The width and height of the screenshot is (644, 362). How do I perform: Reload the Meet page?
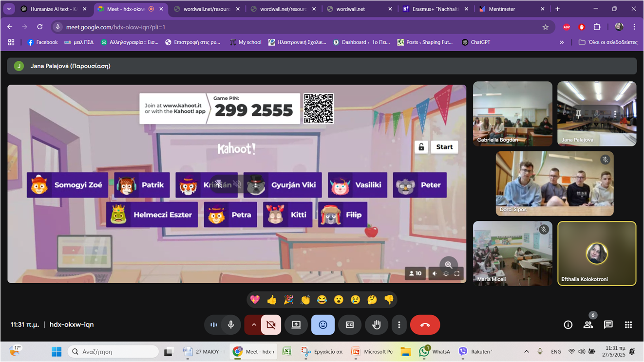40,27
